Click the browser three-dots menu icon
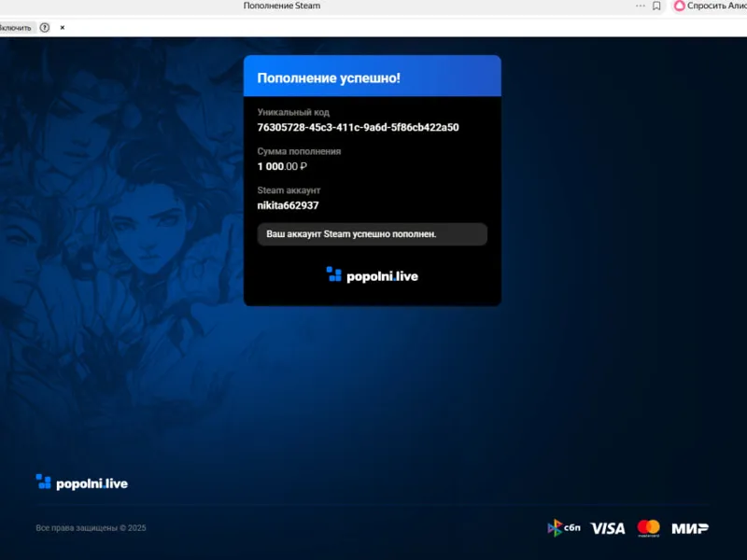 tap(641, 6)
